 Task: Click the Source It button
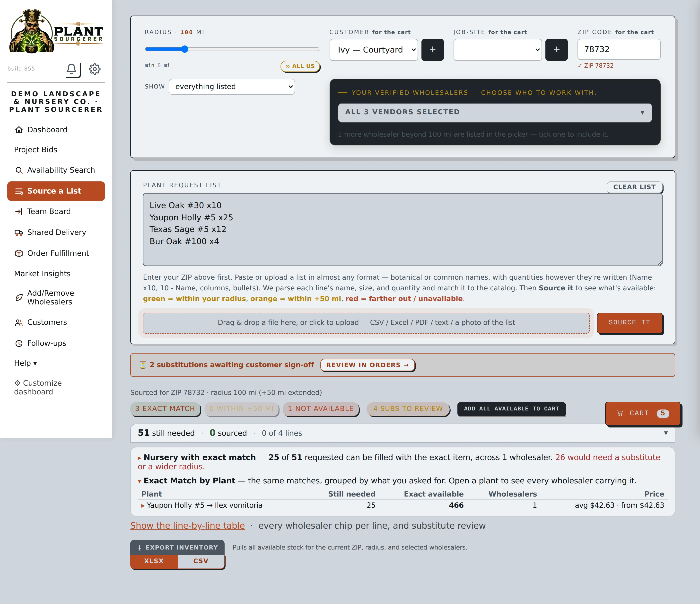pos(629,323)
